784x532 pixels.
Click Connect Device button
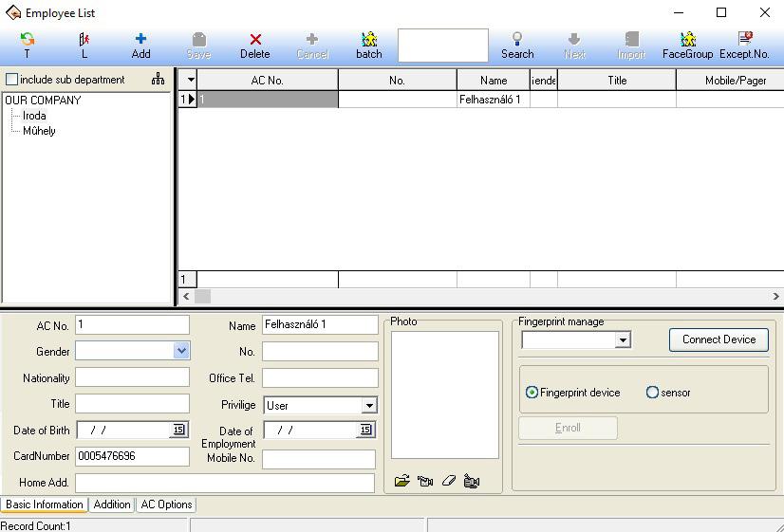coord(719,339)
